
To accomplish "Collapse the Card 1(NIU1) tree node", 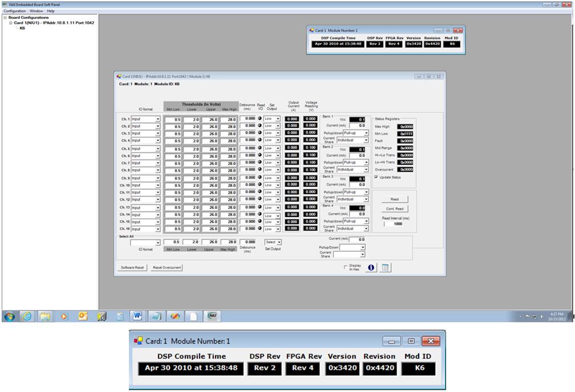I will pos(11,23).
